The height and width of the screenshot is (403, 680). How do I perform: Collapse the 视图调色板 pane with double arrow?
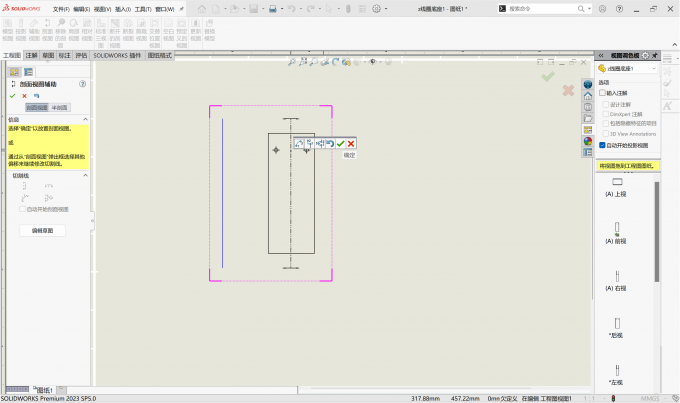point(601,56)
